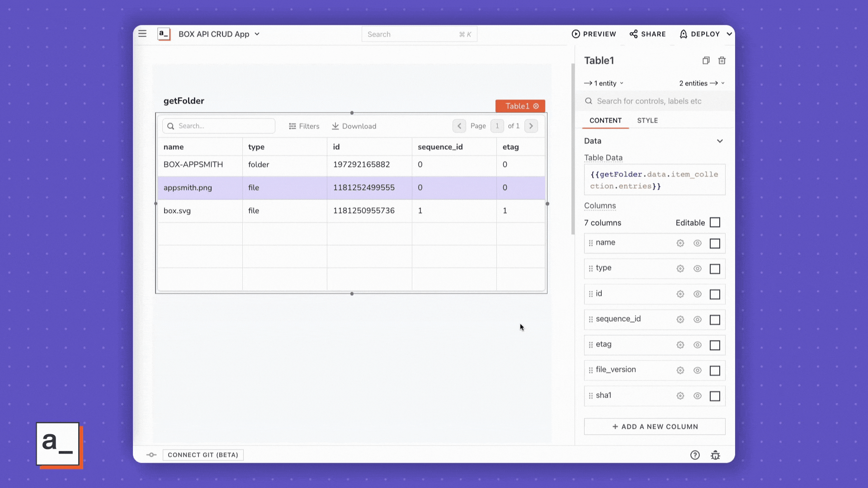The width and height of the screenshot is (868, 488).
Task: Check editable box for file_version column
Action: 715,371
